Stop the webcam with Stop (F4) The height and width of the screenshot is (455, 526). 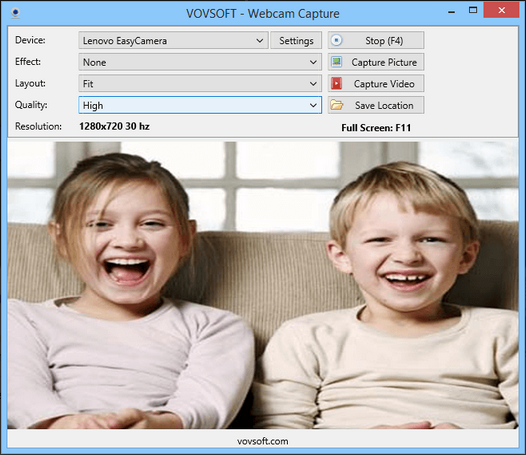point(376,40)
